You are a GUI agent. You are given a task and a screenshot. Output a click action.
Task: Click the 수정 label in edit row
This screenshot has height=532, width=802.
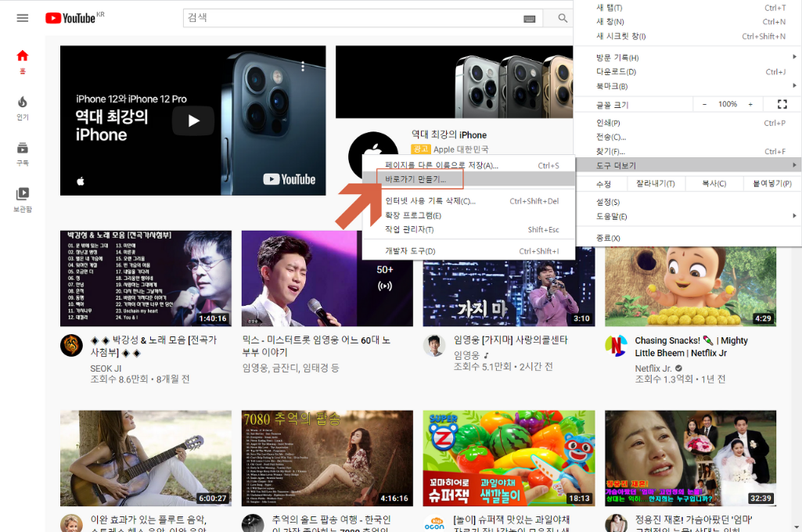pos(603,184)
